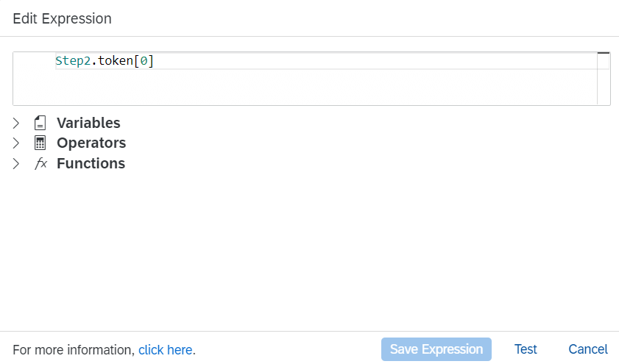Cancel the Edit Expression dialog
619x364 pixels.
tap(588, 349)
